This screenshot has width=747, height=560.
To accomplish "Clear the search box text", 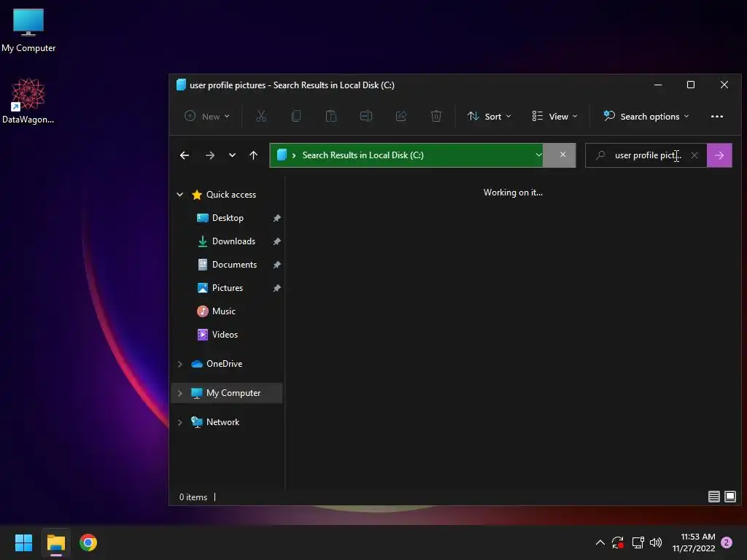I will tap(694, 155).
